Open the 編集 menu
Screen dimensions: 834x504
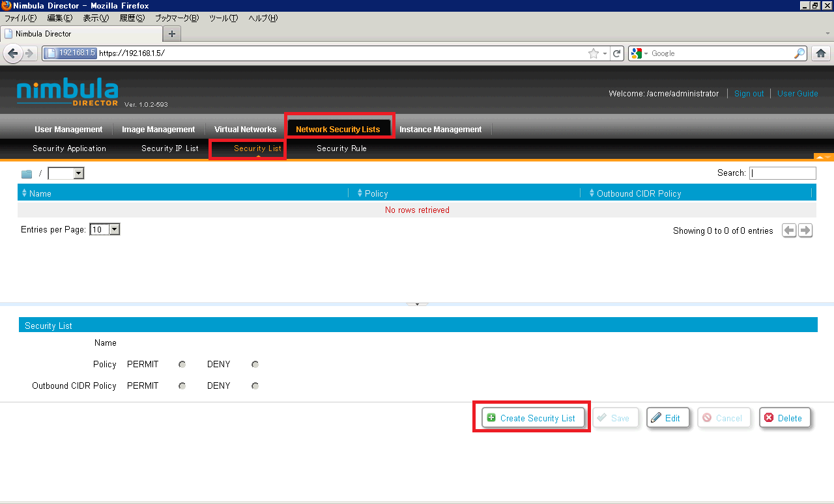(59, 18)
